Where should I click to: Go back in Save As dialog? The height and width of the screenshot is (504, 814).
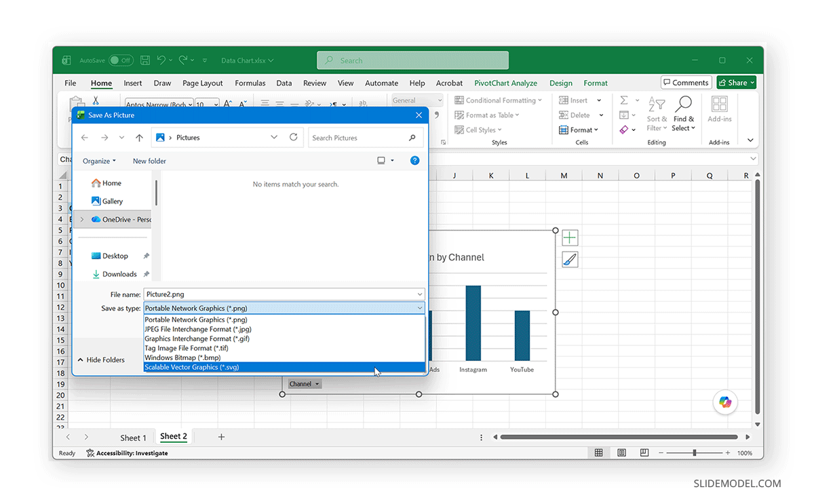pos(85,138)
